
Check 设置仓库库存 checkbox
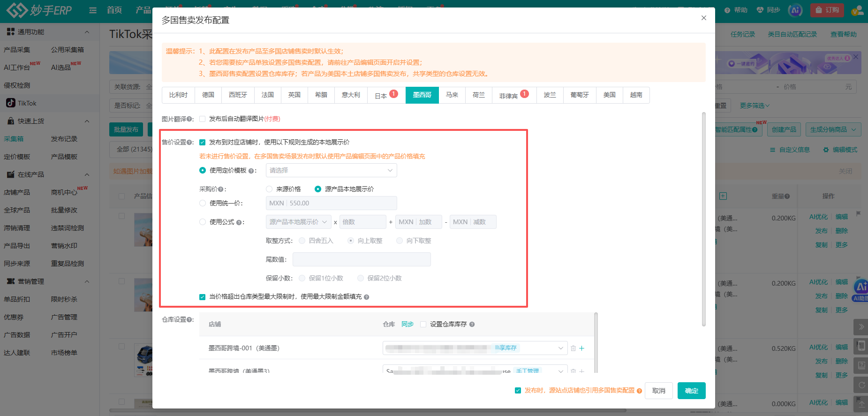pyautogui.click(x=423, y=324)
